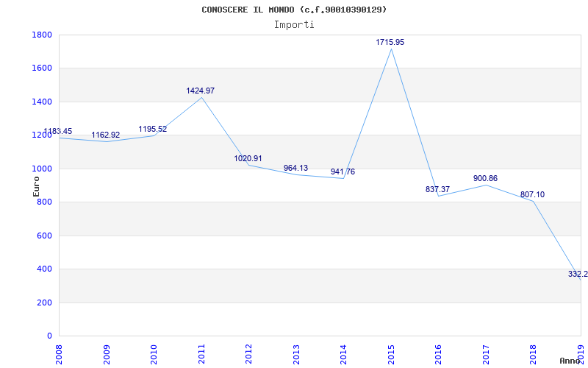Click the 2017 year axis label
The image size is (588, 368).
[x=486, y=355]
